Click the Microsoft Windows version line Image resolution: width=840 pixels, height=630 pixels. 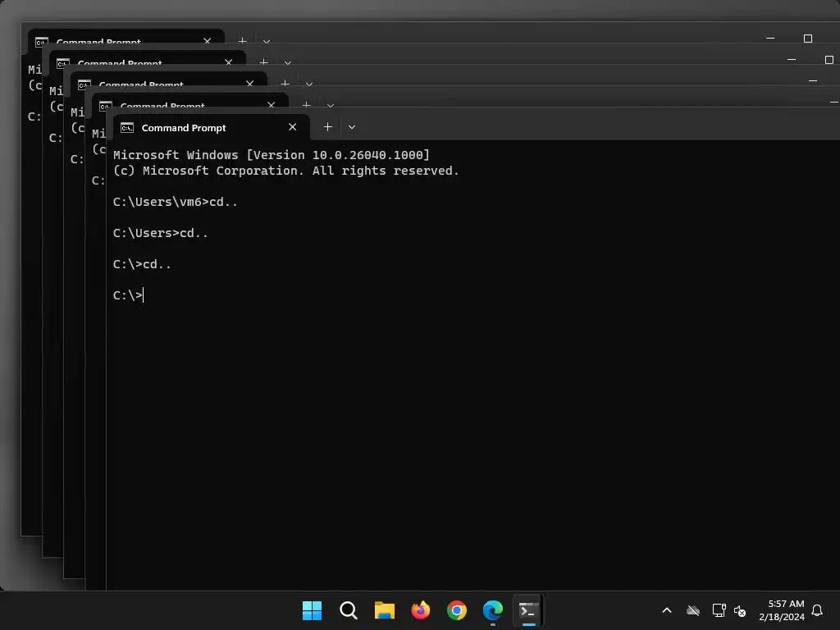point(271,155)
